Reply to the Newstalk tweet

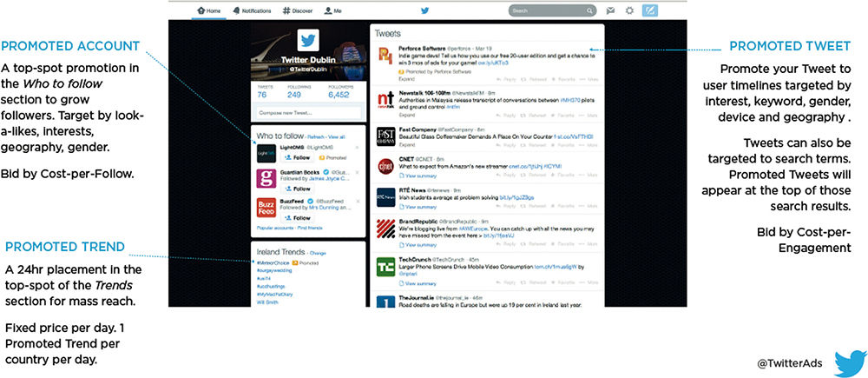point(507,116)
